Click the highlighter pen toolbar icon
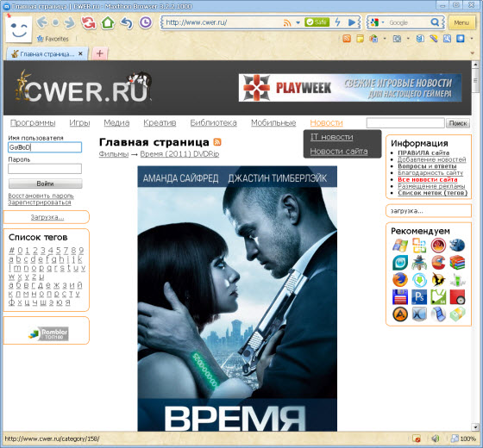Screen dimensions: 483x448 coord(434,39)
